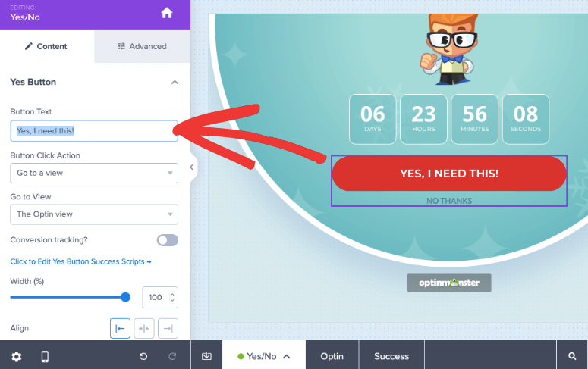Switch to the Content tab

pyautogui.click(x=47, y=46)
